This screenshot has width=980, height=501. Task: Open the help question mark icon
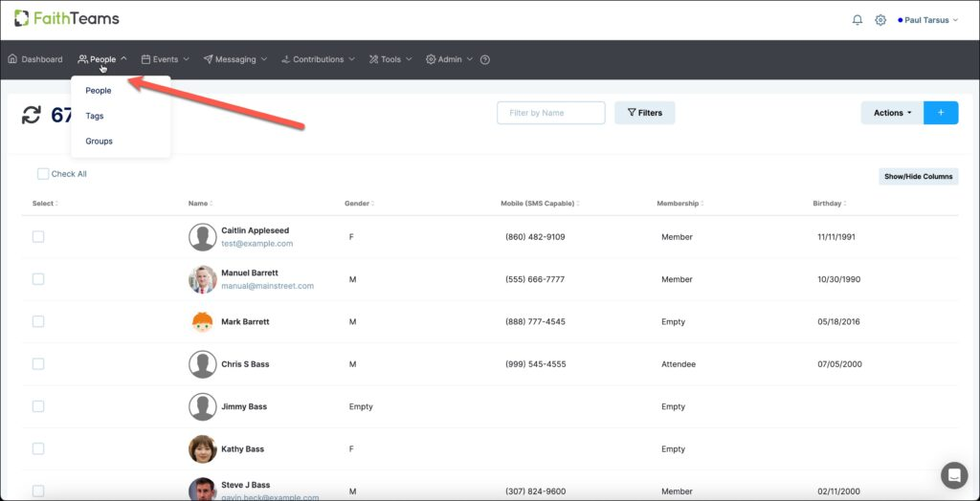tap(485, 60)
